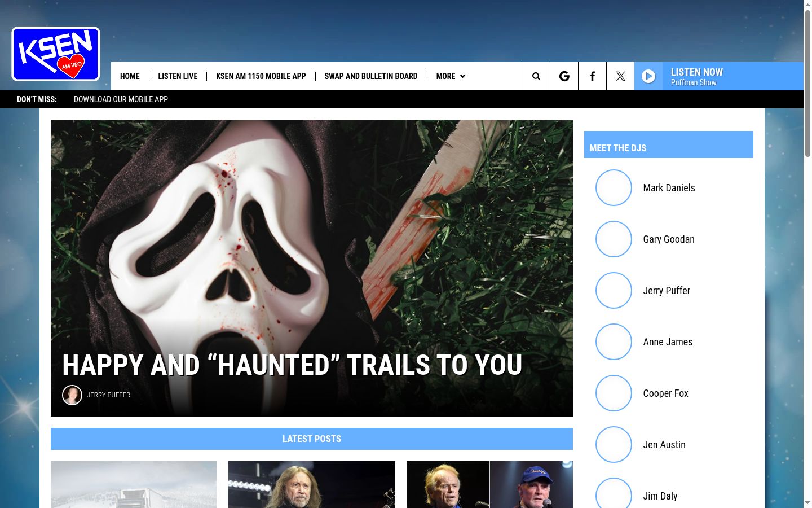The height and width of the screenshot is (508, 812).
Task: Open the X (Twitter) icon link
Action: click(620, 76)
